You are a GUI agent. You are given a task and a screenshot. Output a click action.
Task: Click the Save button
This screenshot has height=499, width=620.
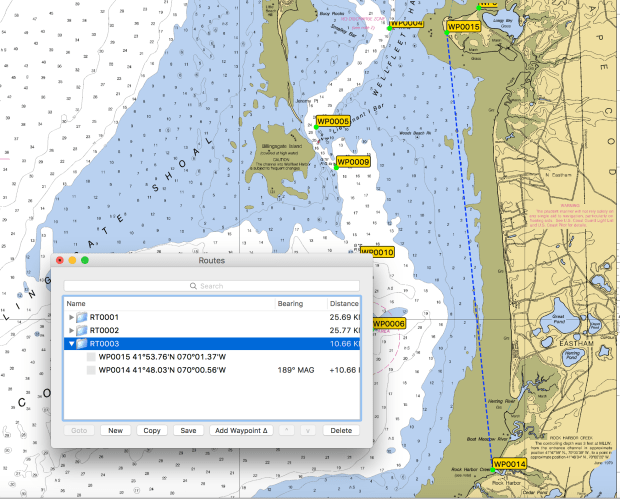tap(187, 430)
